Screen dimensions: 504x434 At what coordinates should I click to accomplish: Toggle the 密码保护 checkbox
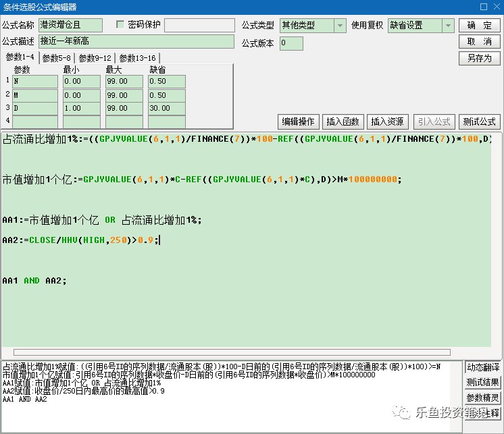tap(120, 24)
